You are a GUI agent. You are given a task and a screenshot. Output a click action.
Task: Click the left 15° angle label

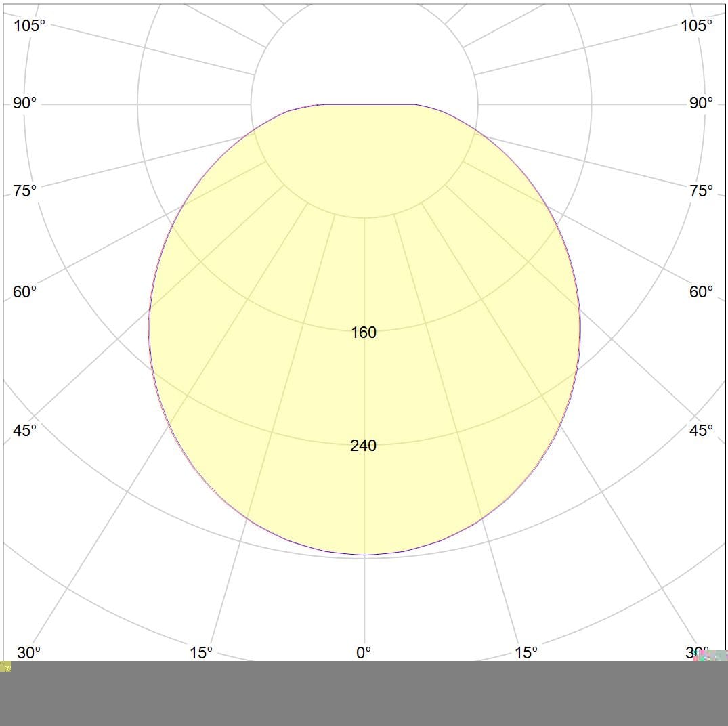[201, 652]
